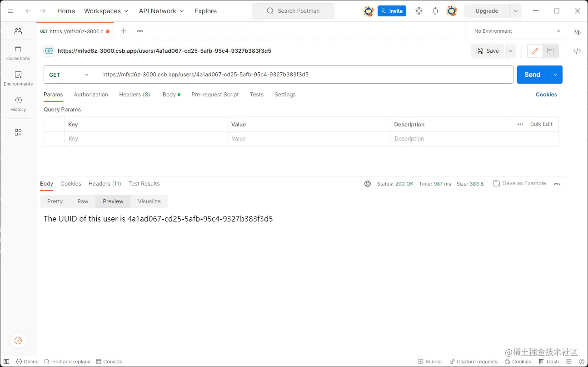The width and height of the screenshot is (588, 367).
Task: Click the Search Postman field
Action: click(293, 11)
